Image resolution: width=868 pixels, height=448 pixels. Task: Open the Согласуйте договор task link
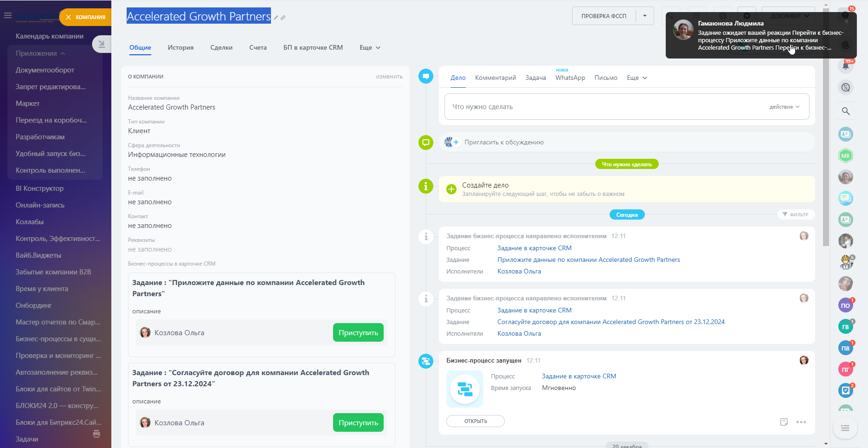(x=611, y=322)
